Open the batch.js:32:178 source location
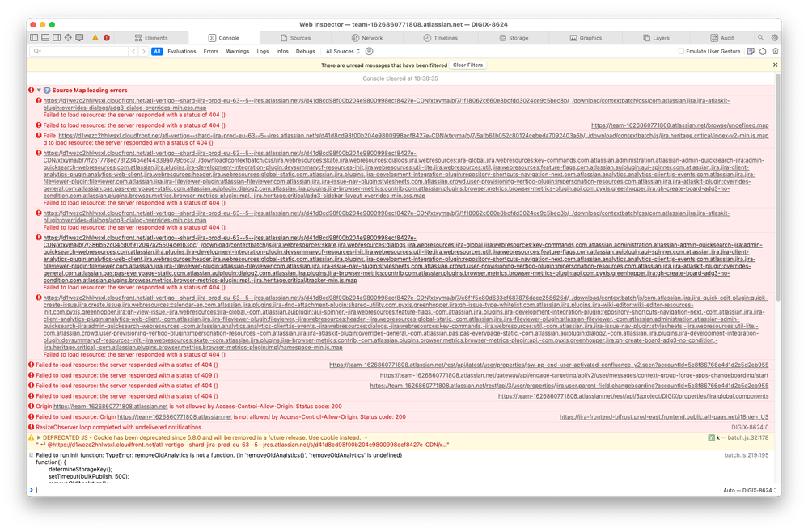808x532 pixels. click(x=747, y=437)
